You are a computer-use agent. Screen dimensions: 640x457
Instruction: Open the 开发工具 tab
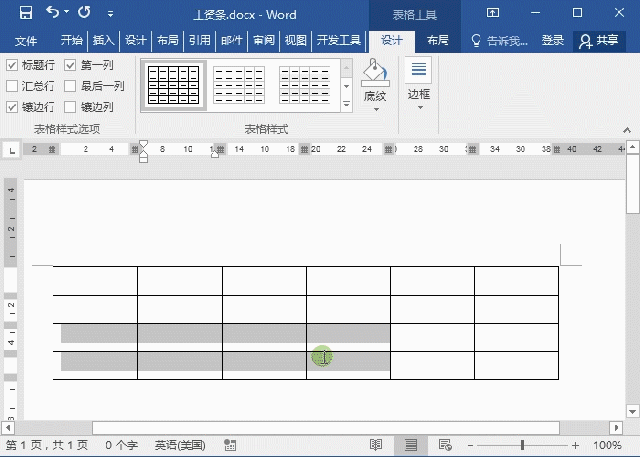point(339,40)
